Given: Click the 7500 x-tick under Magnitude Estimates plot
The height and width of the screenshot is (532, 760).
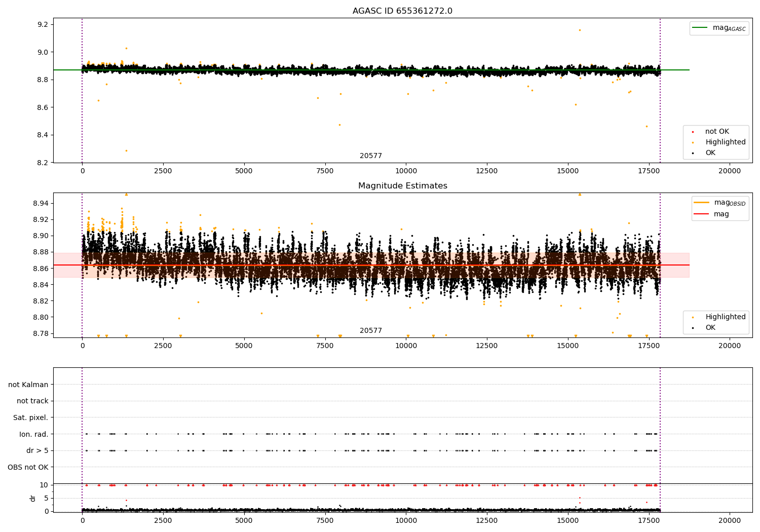Looking at the screenshot, I should pos(325,346).
